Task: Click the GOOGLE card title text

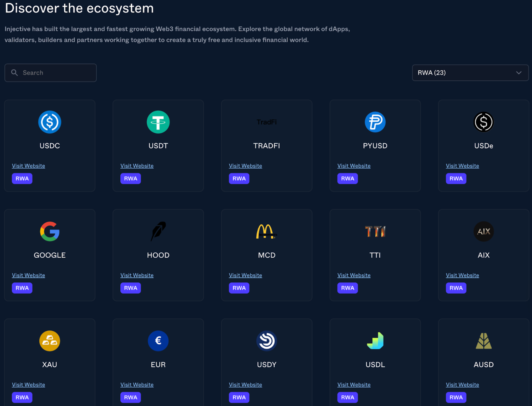Action: 50,255
